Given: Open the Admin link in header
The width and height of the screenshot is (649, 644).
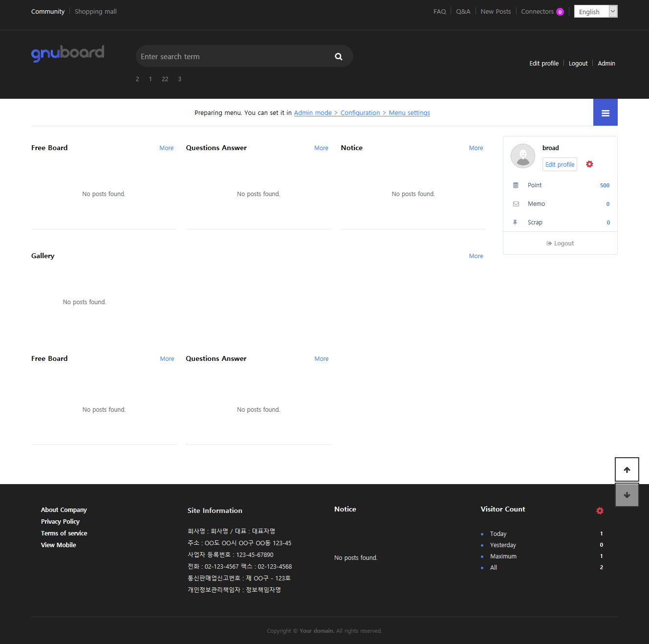Looking at the screenshot, I should coord(606,64).
